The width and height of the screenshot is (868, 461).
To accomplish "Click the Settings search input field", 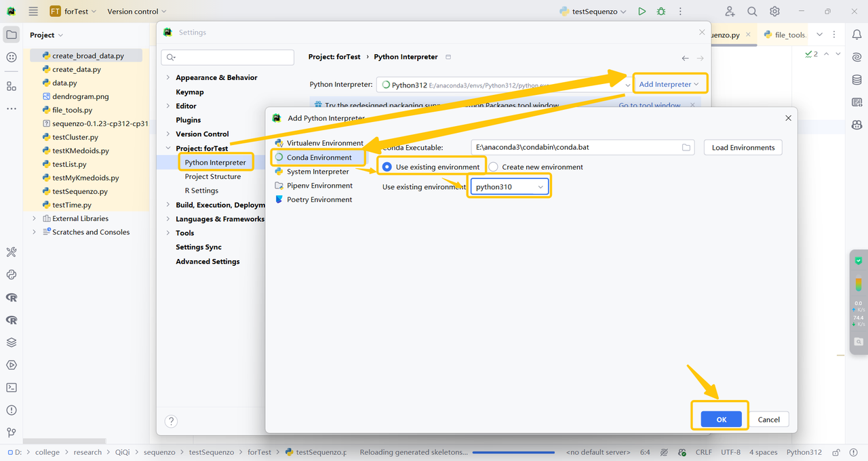I will point(228,58).
